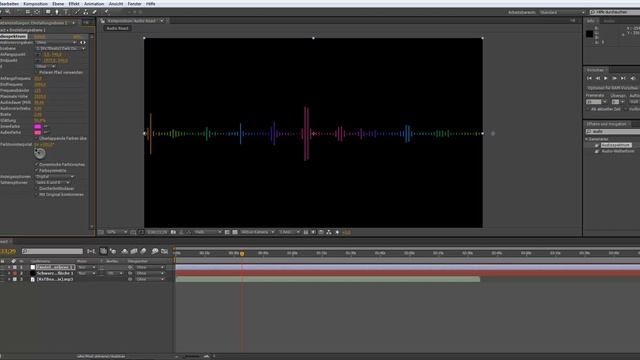Toggle hiding of shy layers

pos(124,251)
